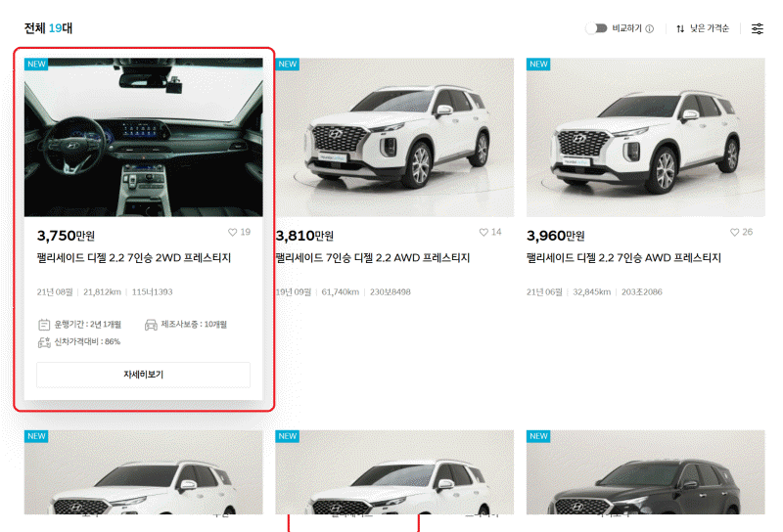Viewport: 783px width, 532px height.
Task: Click the icon next to 신차가격대비
Action: pos(44,342)
